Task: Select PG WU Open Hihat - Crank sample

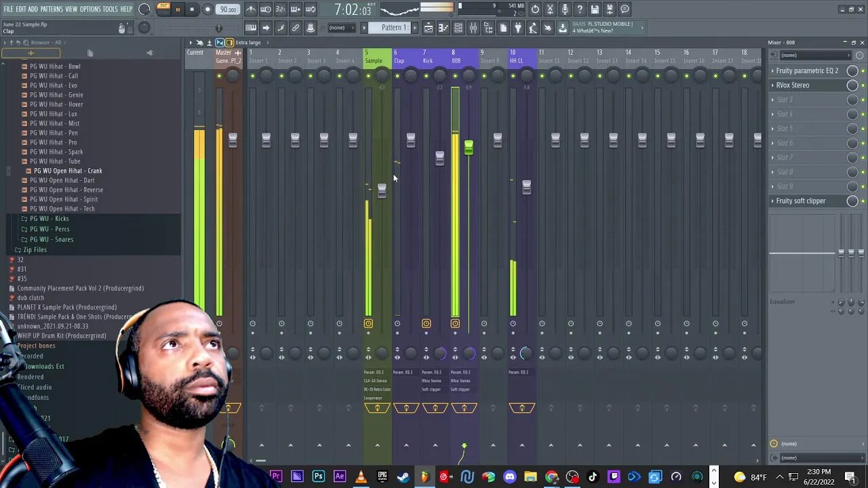Action: (68, 171)
